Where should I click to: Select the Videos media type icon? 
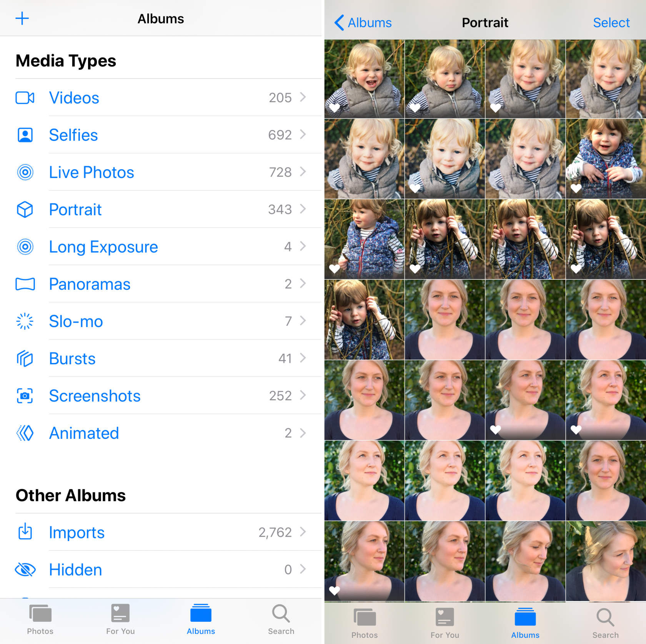tap(25, 98)
